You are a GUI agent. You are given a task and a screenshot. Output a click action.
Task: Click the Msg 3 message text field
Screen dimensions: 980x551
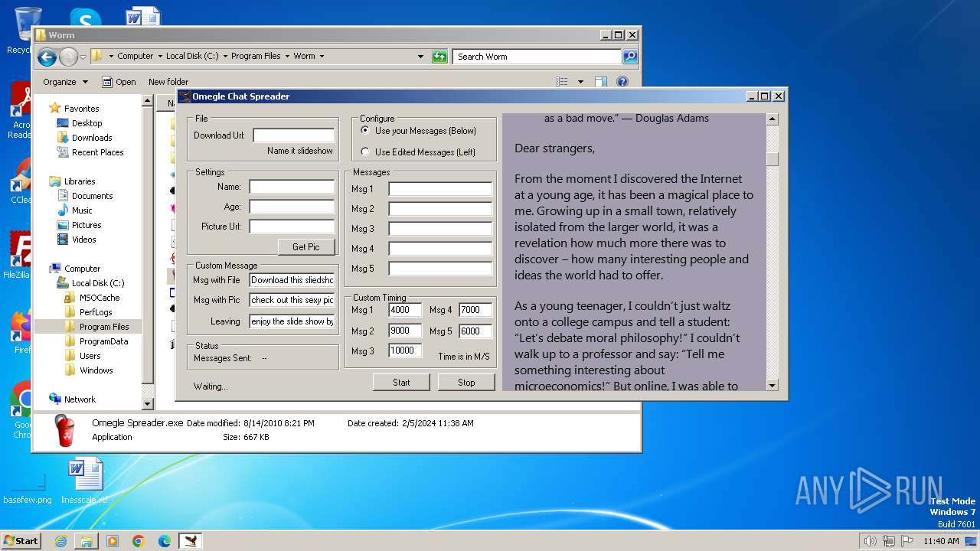coord(440,229)
